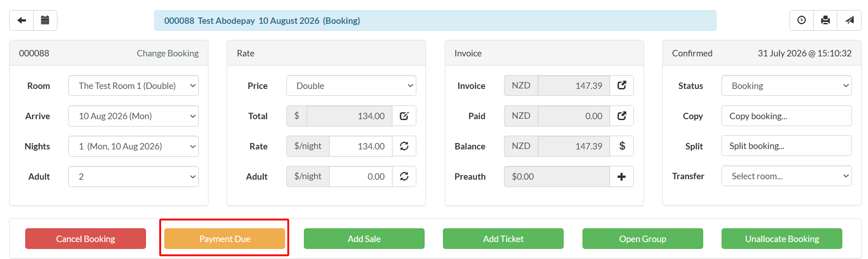Viewport: 868px width, 259px height.
Task: Open the Status dropdown showing Booking
Action: point(786,86)
